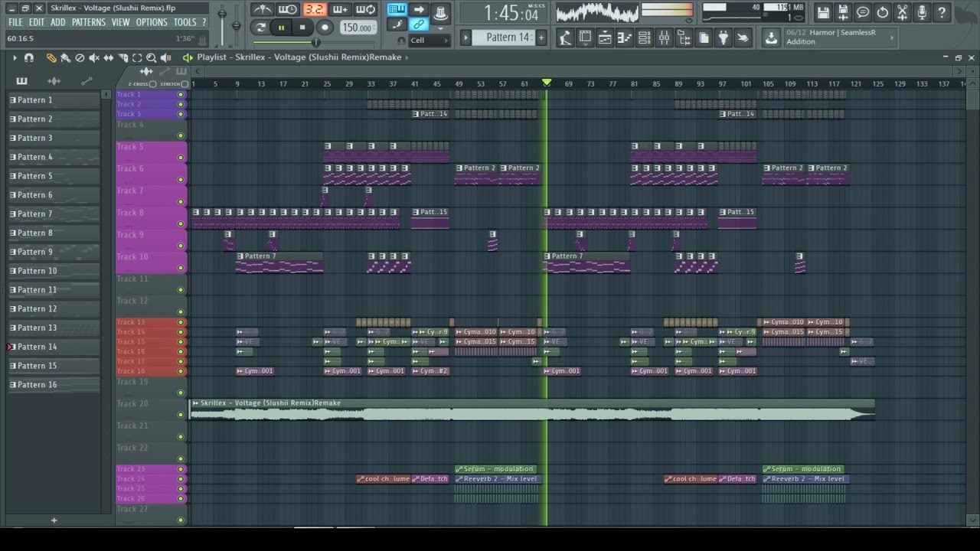Click the Save project floppy icon
The height and width of the screenshot is (551, 980).
pyautogui.click(x=823, y=12)
